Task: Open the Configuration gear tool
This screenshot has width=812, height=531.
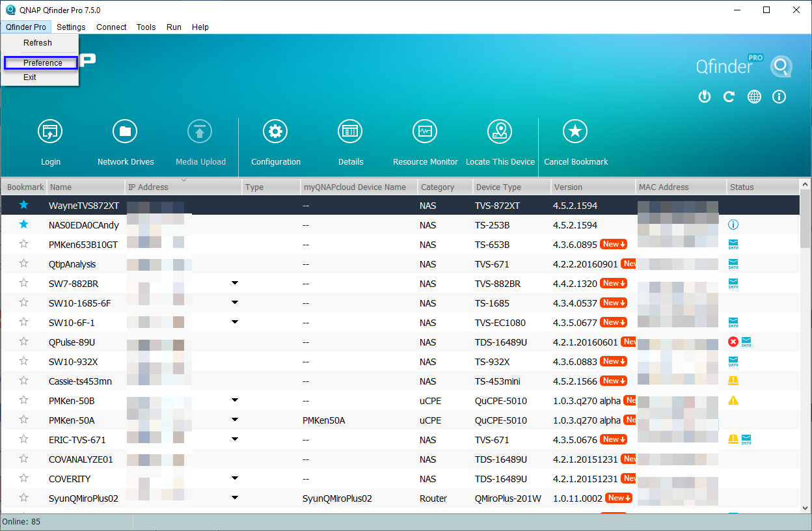Action: point(275,132)
